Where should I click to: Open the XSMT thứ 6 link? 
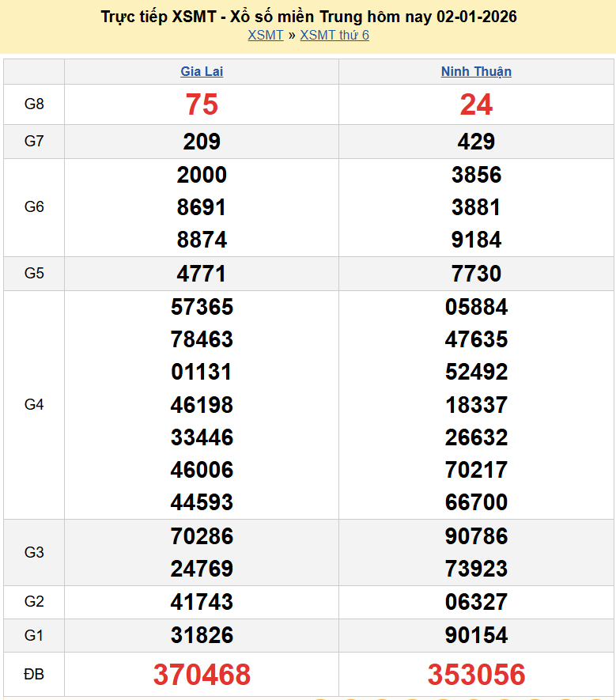[x=334, y=35]
